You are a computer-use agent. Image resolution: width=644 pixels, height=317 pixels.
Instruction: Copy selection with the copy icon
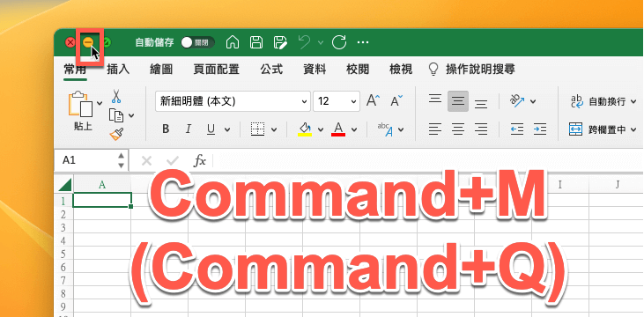(116, 115)
